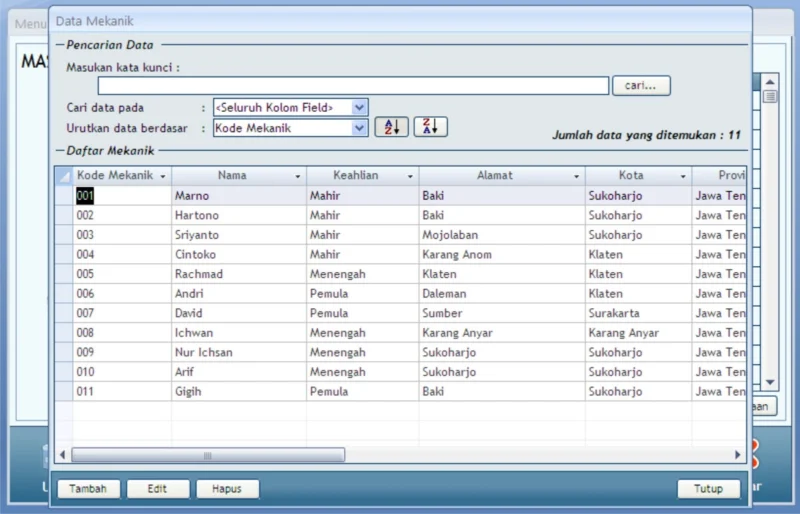The width and height of the screenshot is (800, 514).
Task: Click code cell 005
Action: 122,274
